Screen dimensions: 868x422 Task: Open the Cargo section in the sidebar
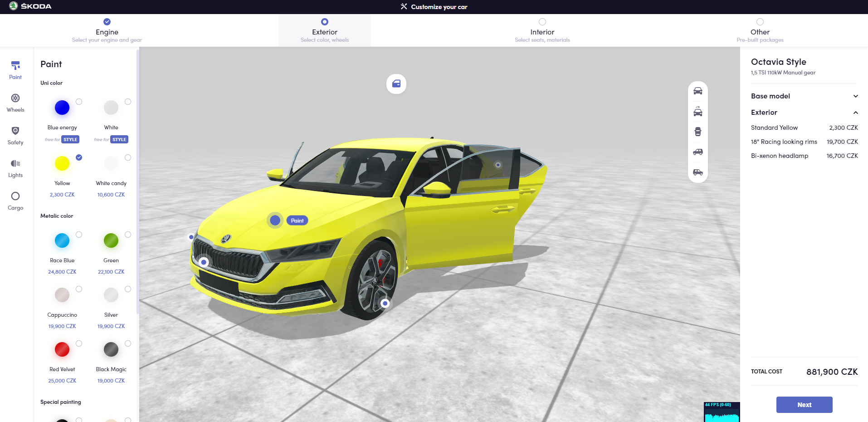(x=15, y=201)
